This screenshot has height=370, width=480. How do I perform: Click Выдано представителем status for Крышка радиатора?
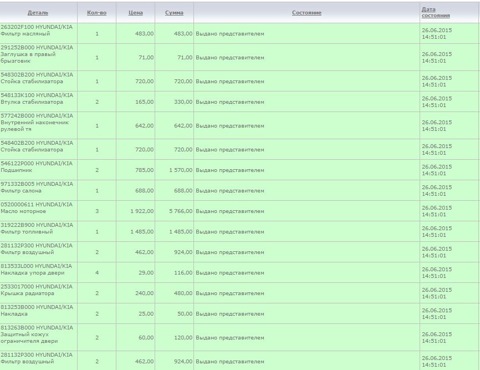pos(230,293)
